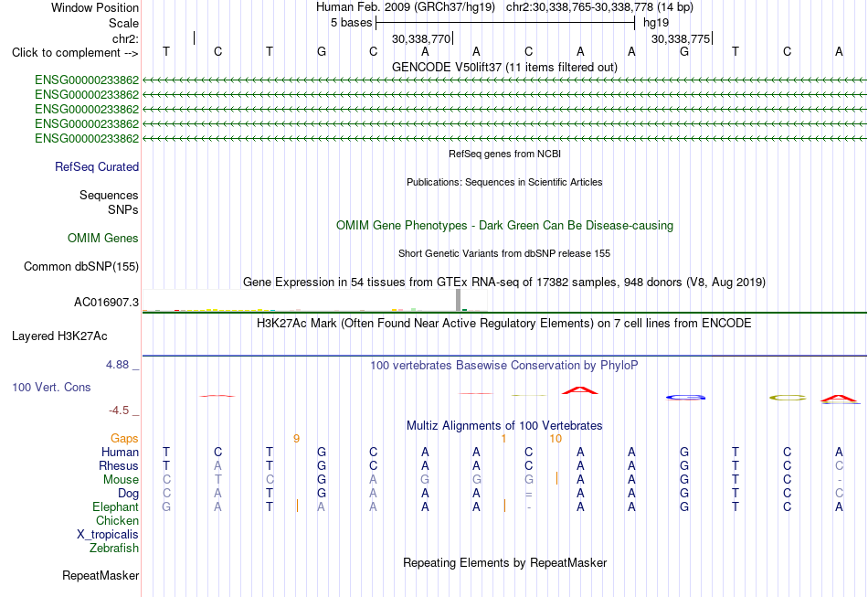Viewport: 868px width, 597px height.
Task: Select the X_tropicalis species label
Action: 108,535
